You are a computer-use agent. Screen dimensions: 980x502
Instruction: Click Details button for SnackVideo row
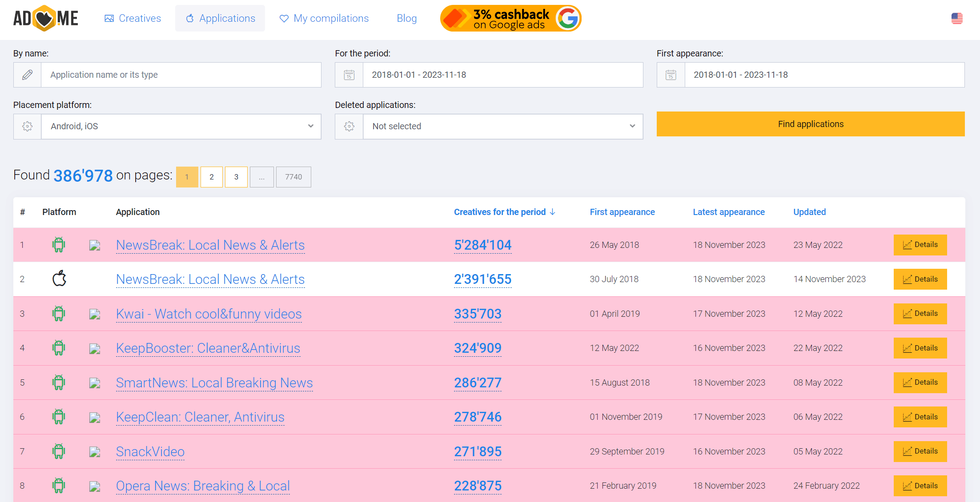point(920,451)
